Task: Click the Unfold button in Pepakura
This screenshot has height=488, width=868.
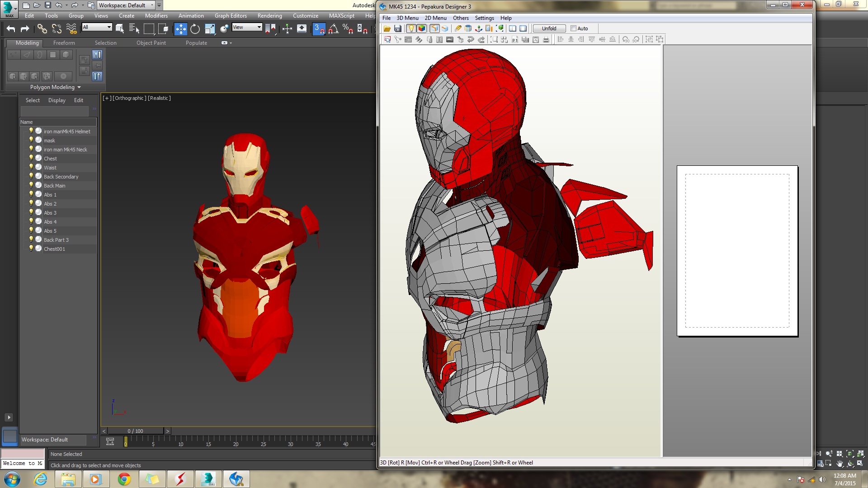Action: click(x=549, y=28)
